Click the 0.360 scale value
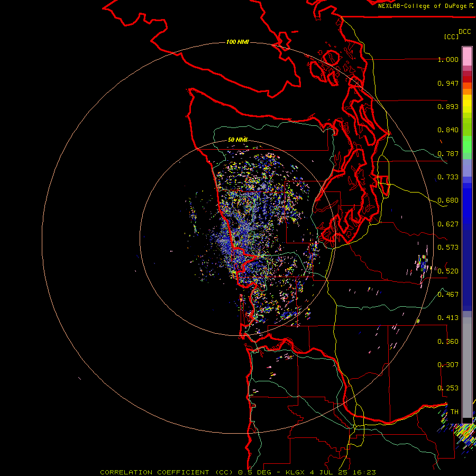Image resolution: width=476 pixels, height=476 pixels. (x=448, y=342)
